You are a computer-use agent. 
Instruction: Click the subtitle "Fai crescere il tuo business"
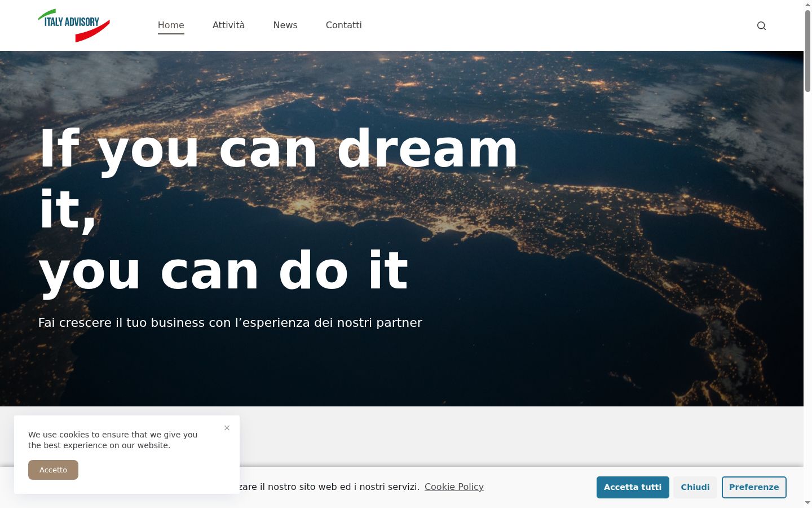click(x=121, y=323)
